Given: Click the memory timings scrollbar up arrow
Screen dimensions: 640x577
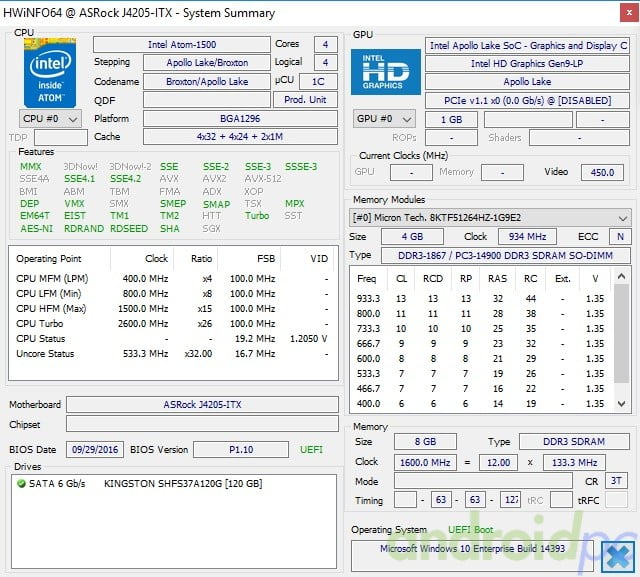Looking at the screenshot, I should click(621, 277).
